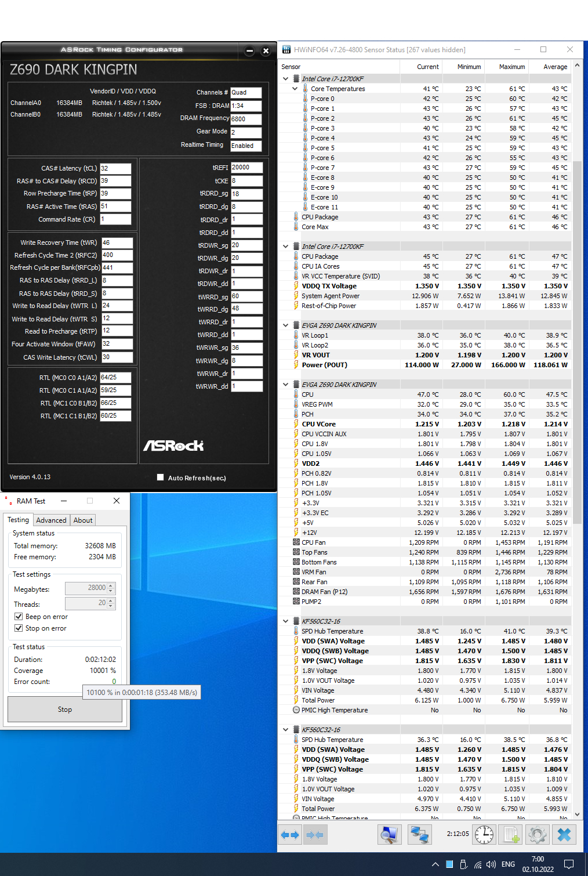Switch to the Testing tab in RAM Test
Image resolution: width=588 pixels, height=876 pixels.
19,520
